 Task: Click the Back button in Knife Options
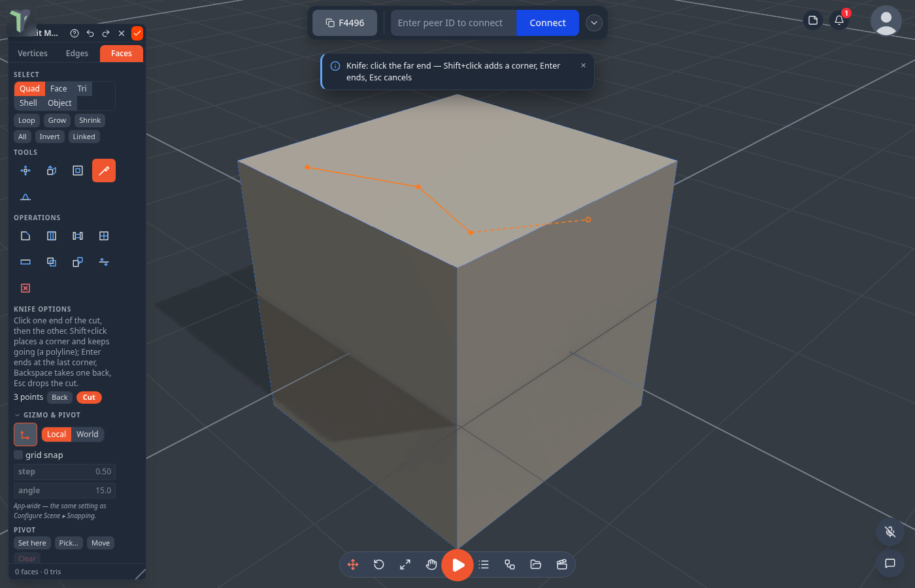tap(59, 397)
